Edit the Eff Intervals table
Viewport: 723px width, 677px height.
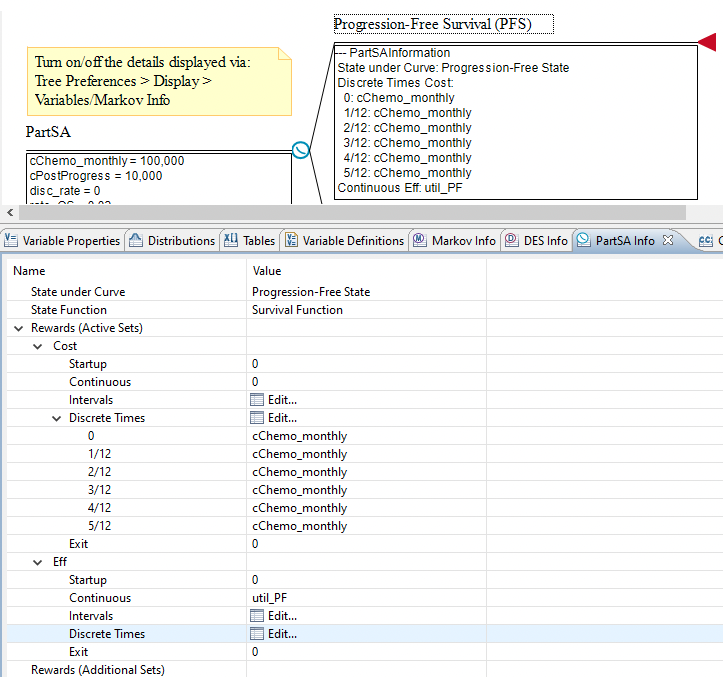274,616
